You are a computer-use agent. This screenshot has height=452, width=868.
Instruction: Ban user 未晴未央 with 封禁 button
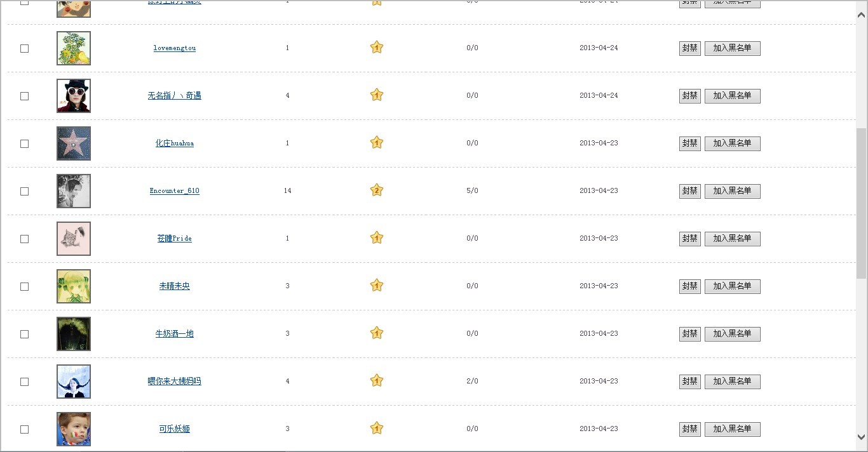[x=689, y=286]
